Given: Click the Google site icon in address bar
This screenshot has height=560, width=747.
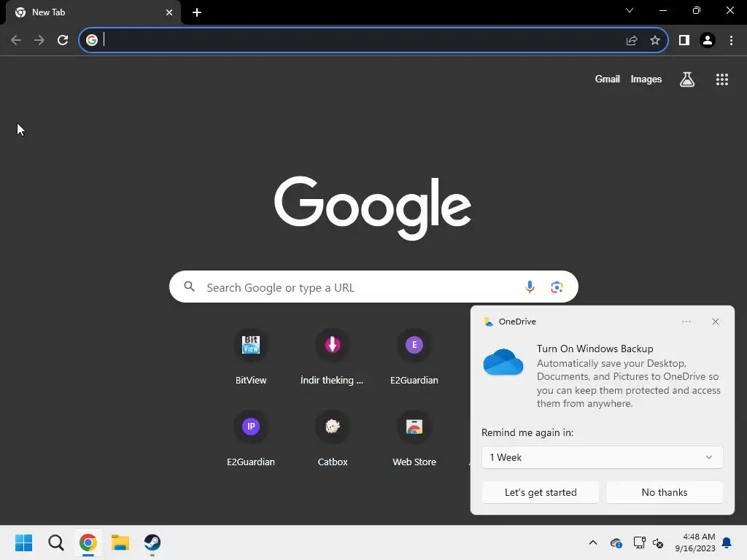Looking at the screenshot, I should (x=92, y=40).
